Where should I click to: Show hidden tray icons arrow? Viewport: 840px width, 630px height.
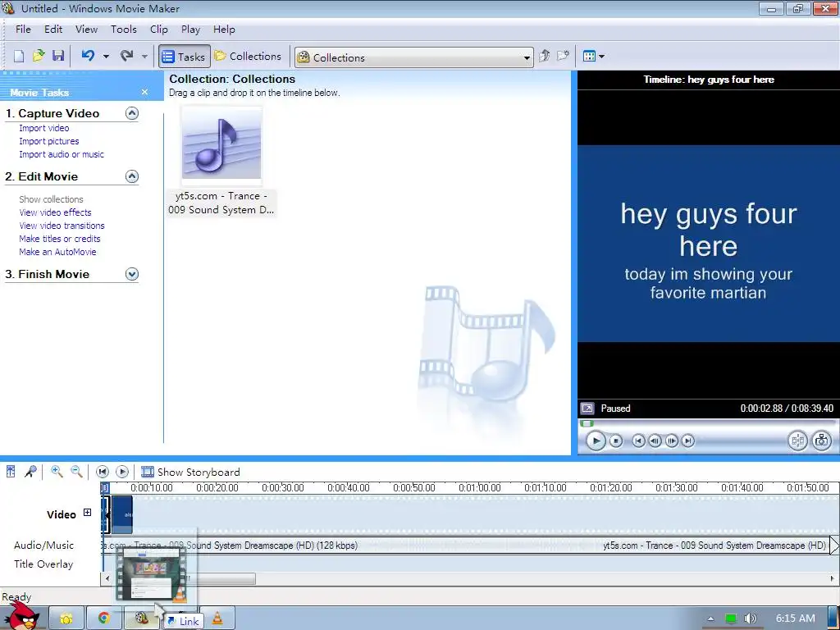point(710,619)
